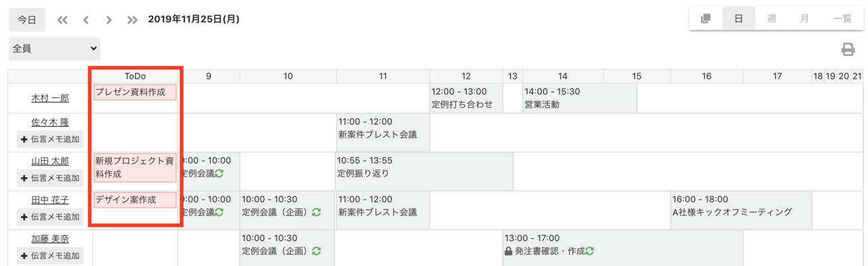Screen dimensions: 868x266
Task: Click the 今日 button
Action: [27, 20]
